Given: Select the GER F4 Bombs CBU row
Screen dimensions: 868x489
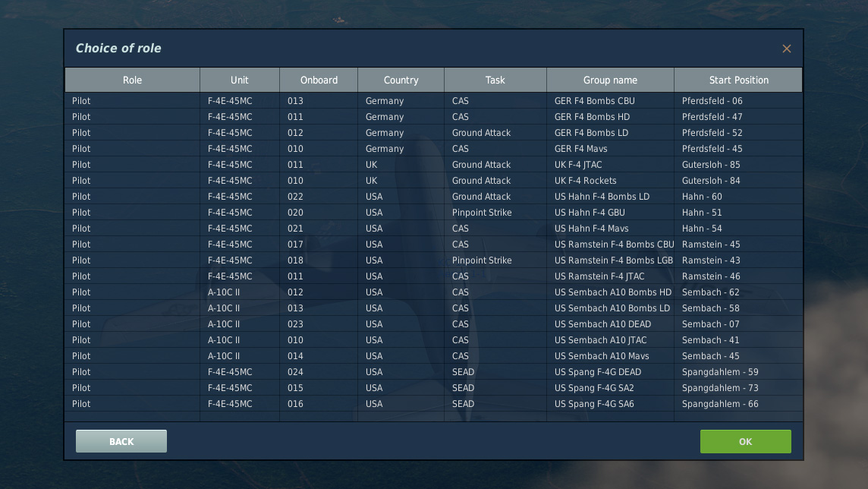Looking at the screenshot, I should point(594,101).
